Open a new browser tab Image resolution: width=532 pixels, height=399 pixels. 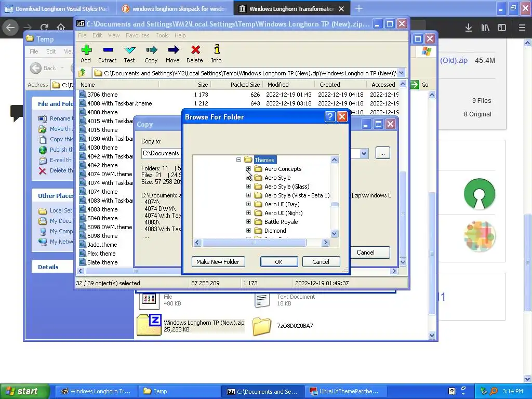pos(359,9)
